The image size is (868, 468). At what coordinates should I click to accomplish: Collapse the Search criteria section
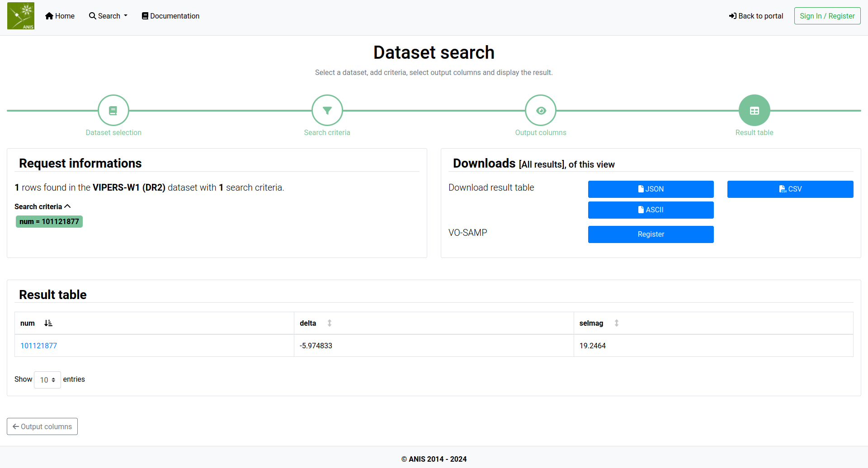[42, 206]
